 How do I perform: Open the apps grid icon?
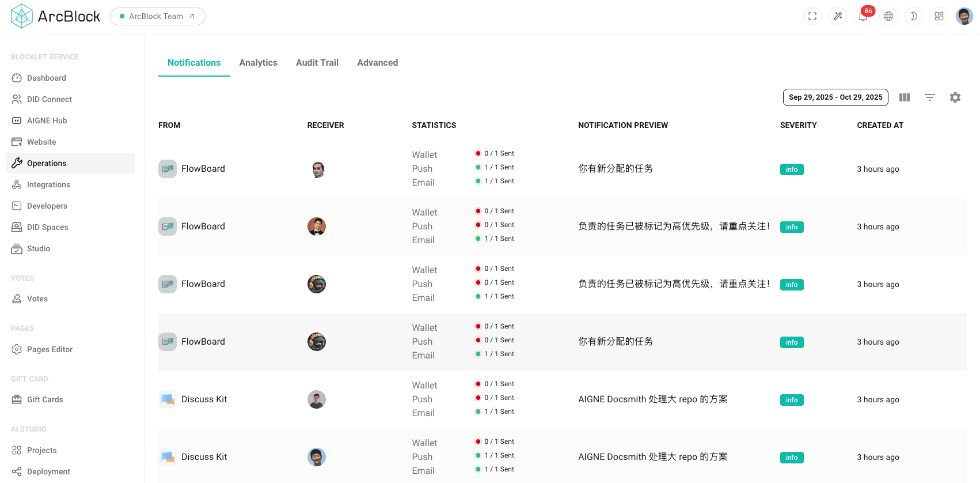939,16
